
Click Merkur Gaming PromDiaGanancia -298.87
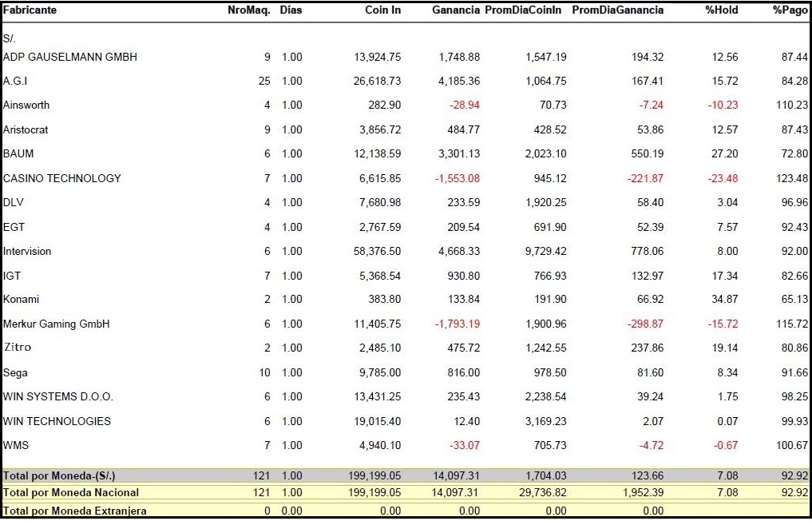pos(645,324)
